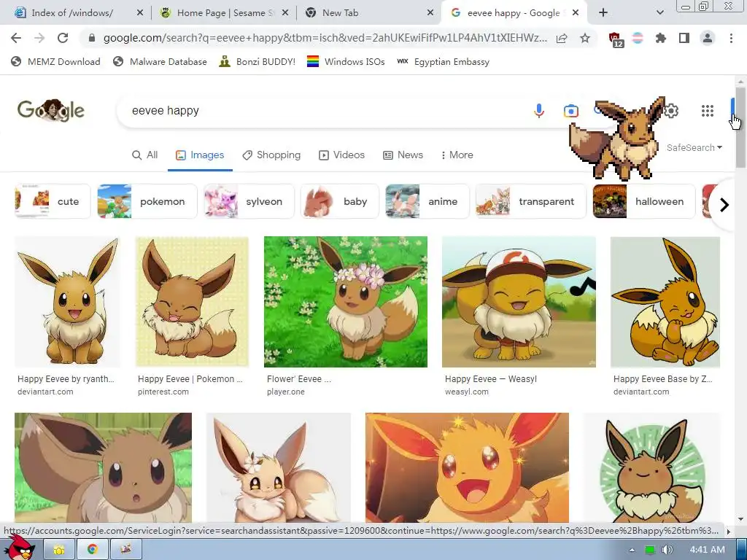Open SafeSearch dropdown
747x560 pixels.
coord(694,147)
